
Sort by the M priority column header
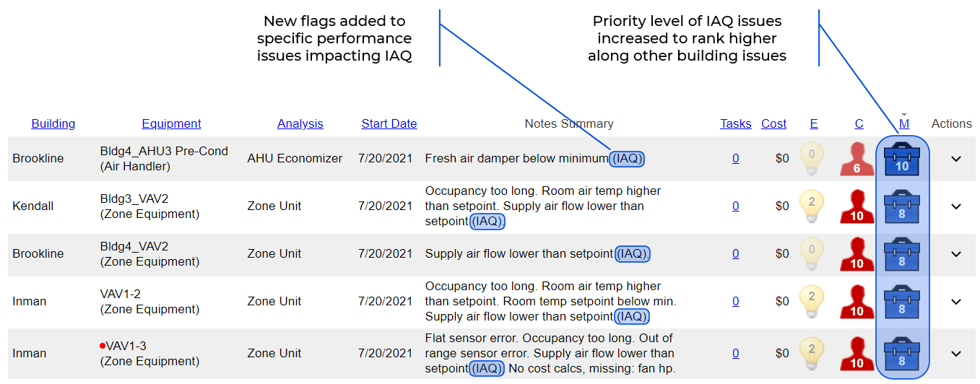tap(904, 123)
